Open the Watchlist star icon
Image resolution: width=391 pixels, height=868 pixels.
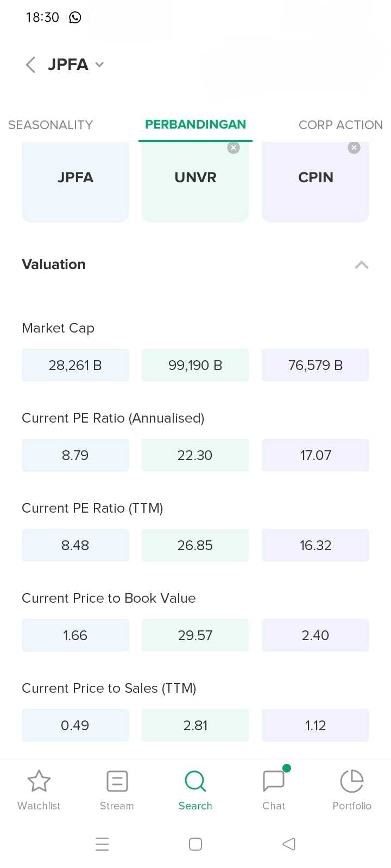pos(39,782)
